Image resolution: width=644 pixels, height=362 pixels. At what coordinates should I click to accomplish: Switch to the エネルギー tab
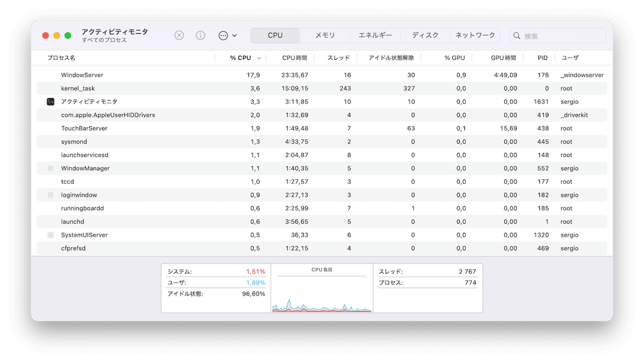click(x=375, y=35)
